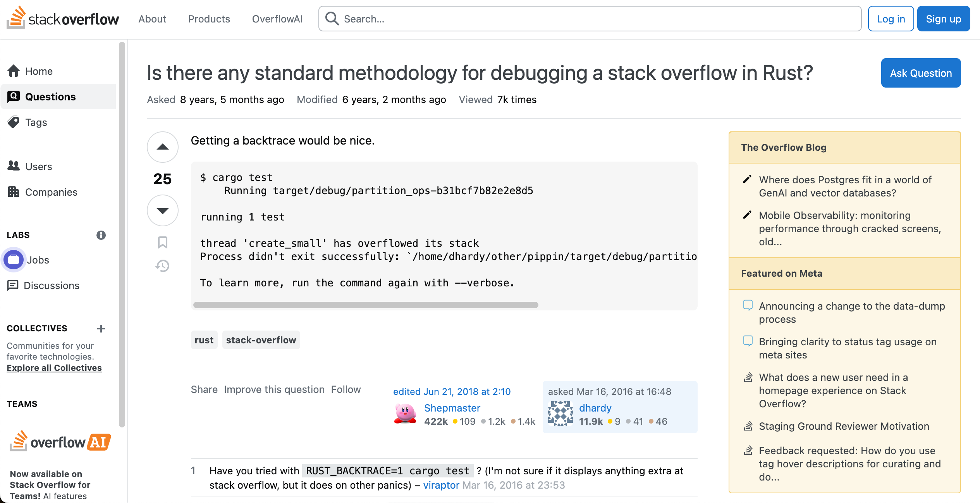Screen dimensions: 980x503
Task: Click the Tags label icon
Action: click(14, 122)
